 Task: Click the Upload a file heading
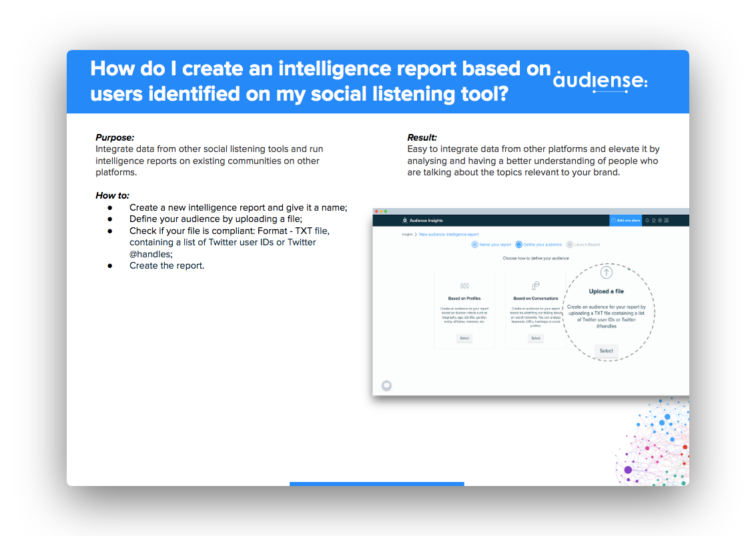click(x=606, y=291)
